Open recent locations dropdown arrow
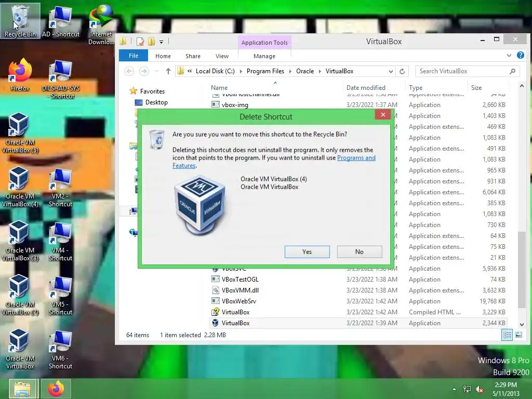532x399 pixels. tap(156, 71)
